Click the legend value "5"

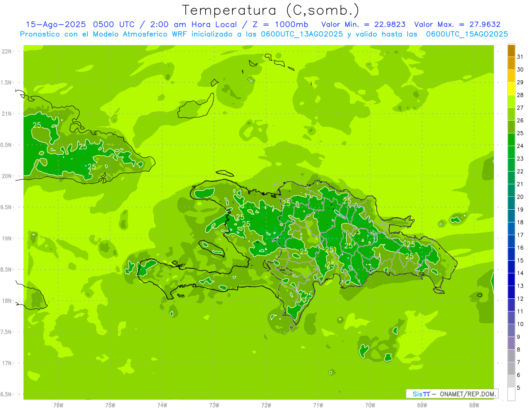pyautogui.click(x=519, y=388)
